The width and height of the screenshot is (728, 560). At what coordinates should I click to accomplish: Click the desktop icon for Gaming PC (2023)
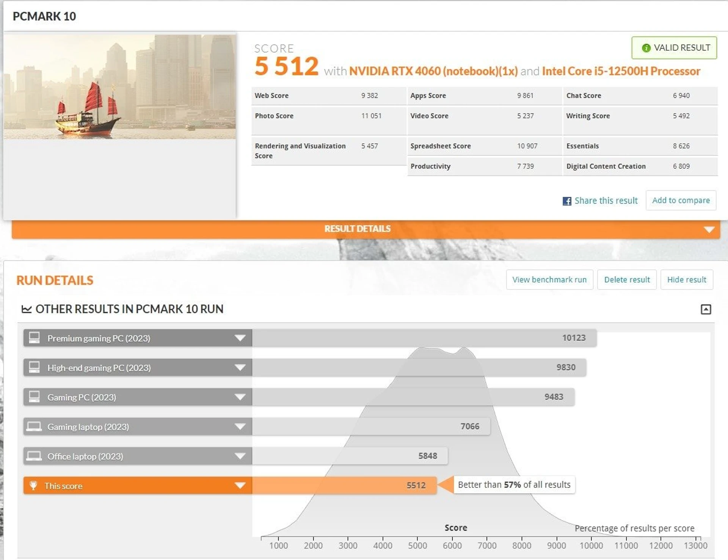(34, 397)
